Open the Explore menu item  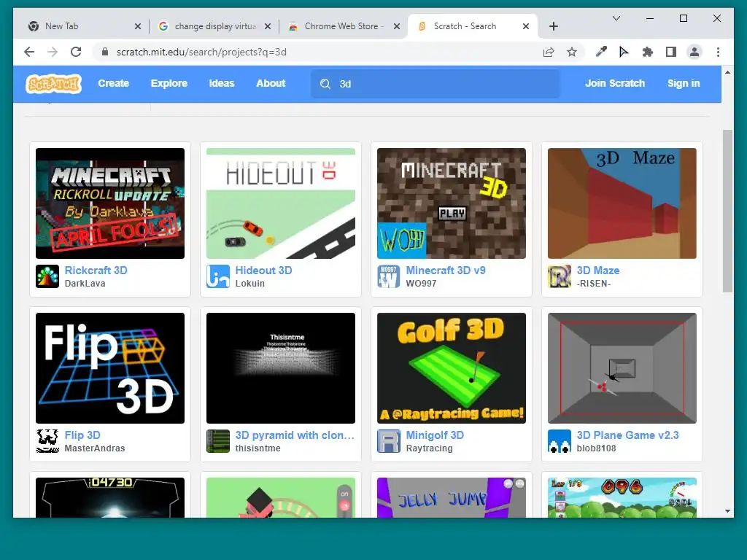(x=169, y=83)
